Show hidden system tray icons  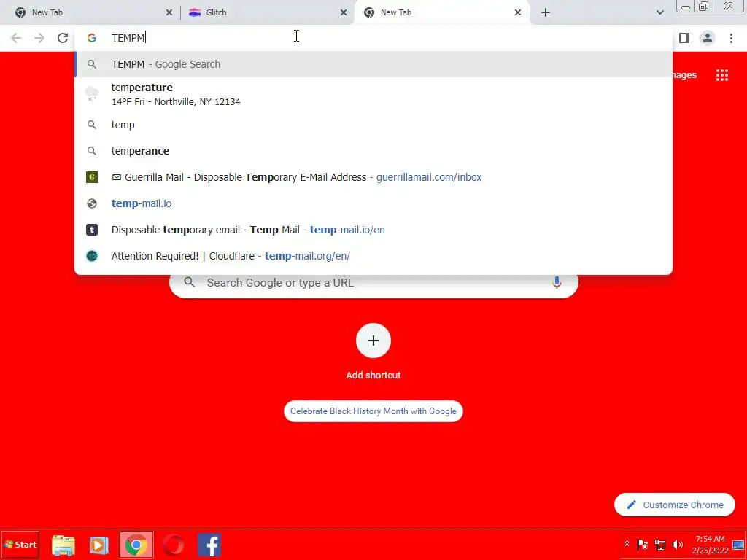pyautogui.click(x=627, y=544)
